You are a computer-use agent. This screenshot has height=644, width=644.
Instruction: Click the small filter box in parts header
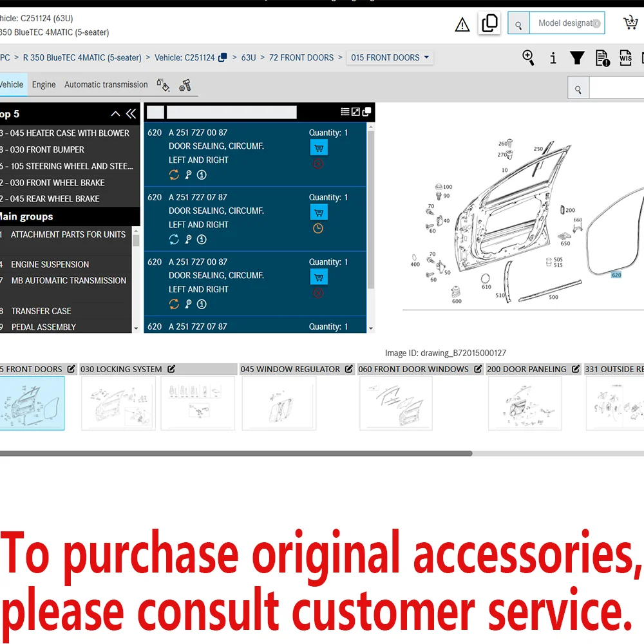point(155,112)
